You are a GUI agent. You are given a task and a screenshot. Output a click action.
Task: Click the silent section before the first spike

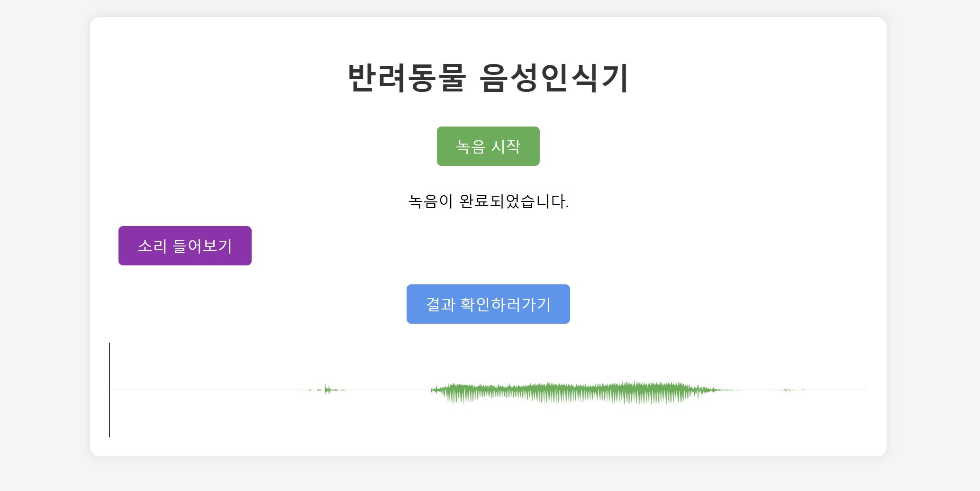tap(209, 390)
